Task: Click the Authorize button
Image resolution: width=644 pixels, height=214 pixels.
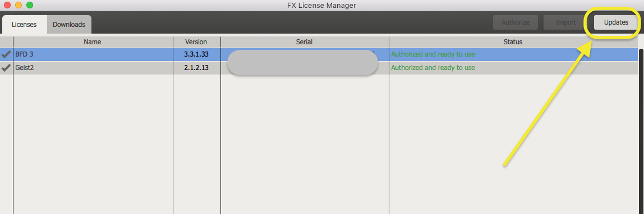Action: 516,22
